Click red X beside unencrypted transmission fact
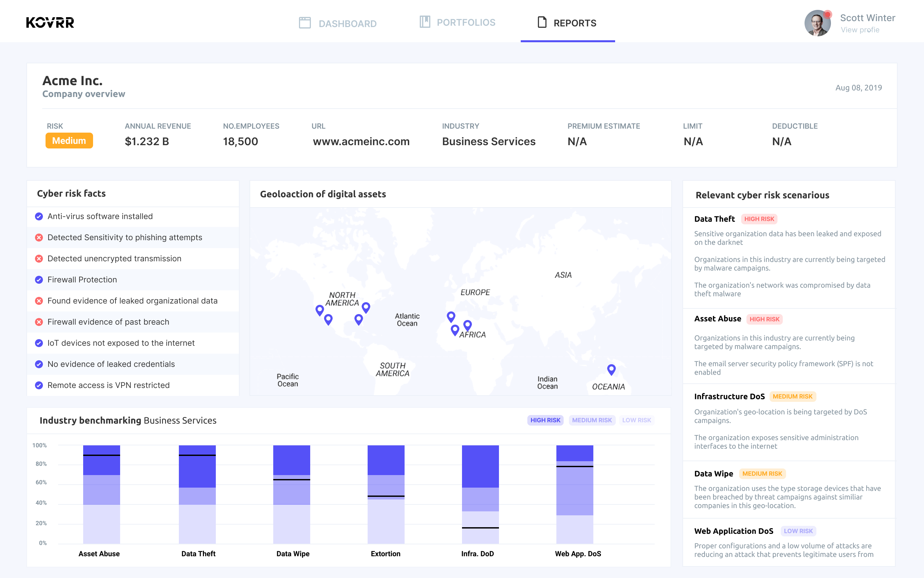 tap(39, 258)
